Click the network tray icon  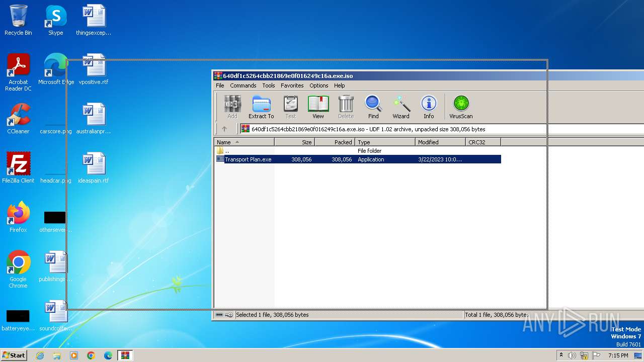tap(584, 355)
